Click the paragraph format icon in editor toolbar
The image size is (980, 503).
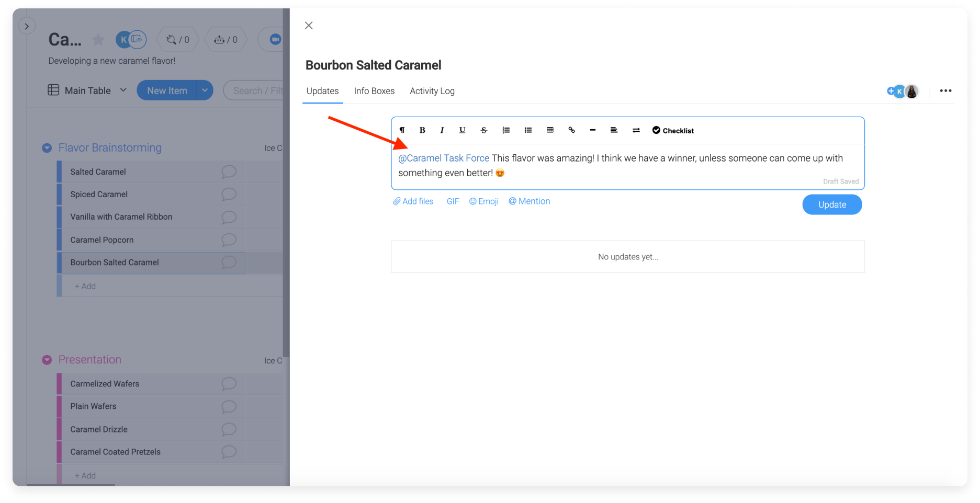coord(402,130)
